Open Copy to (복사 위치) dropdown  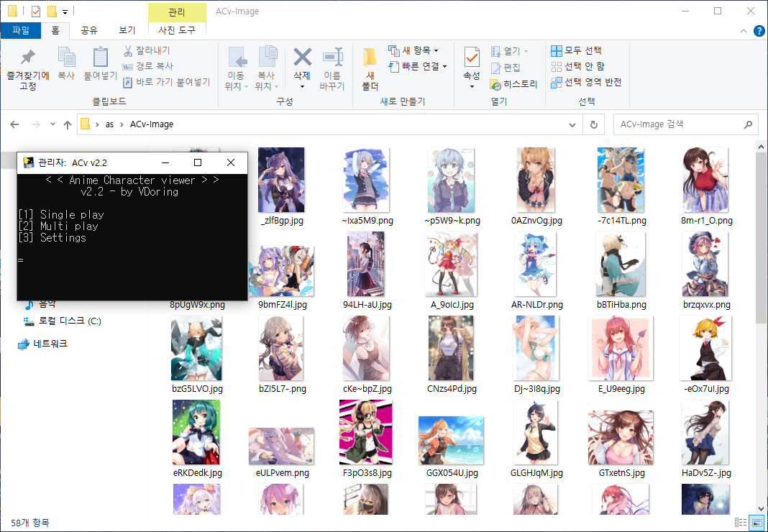267,69
